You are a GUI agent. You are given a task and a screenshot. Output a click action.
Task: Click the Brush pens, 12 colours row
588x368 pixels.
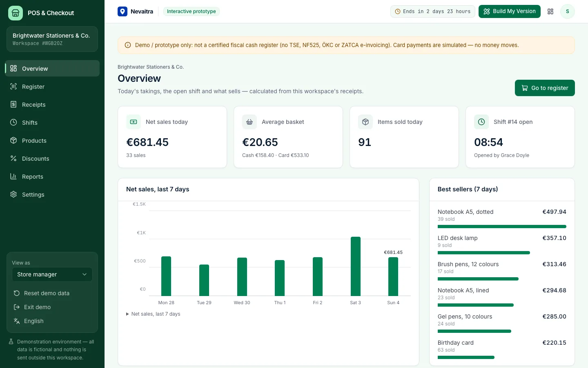pyautogui.click(x=502, y=271)
